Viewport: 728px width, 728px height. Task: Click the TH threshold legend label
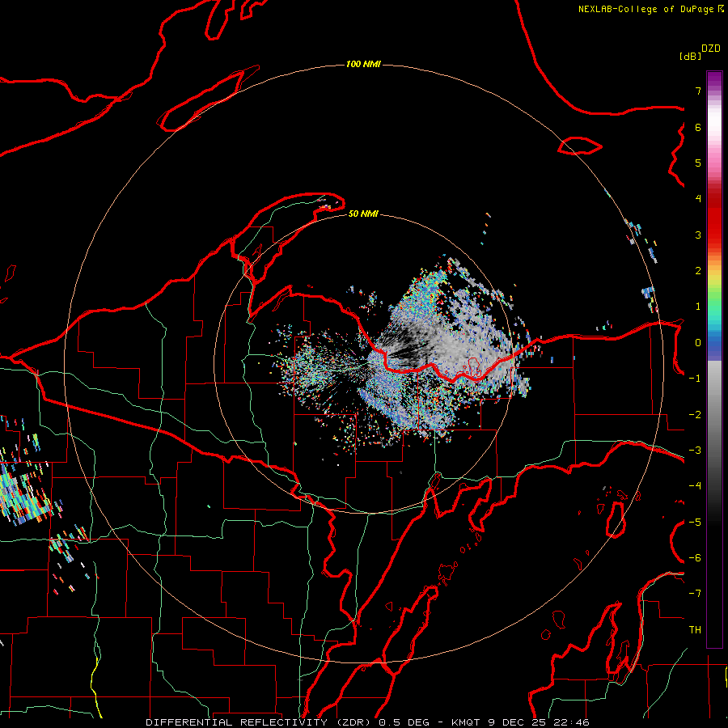pos(695,630)
